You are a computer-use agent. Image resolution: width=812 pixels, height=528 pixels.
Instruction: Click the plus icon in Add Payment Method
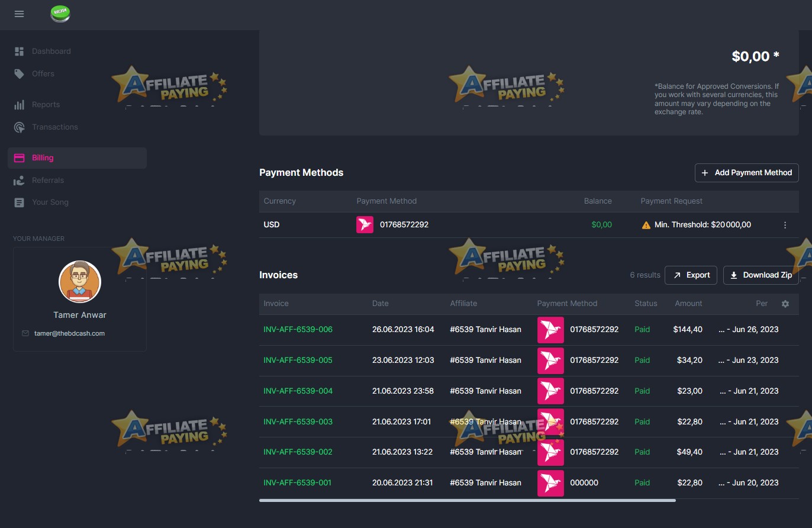tap(705, 173)
